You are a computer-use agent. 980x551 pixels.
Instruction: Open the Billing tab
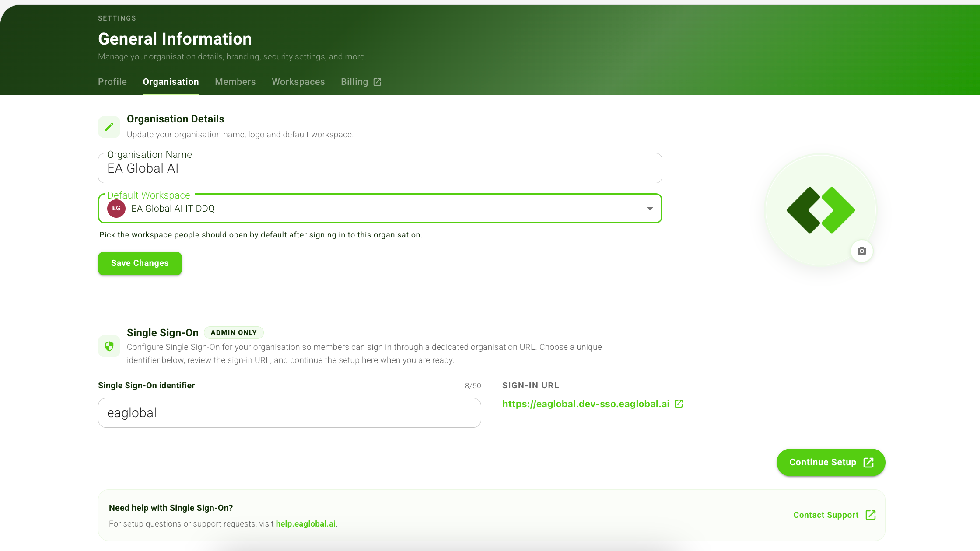coord(361,82)
